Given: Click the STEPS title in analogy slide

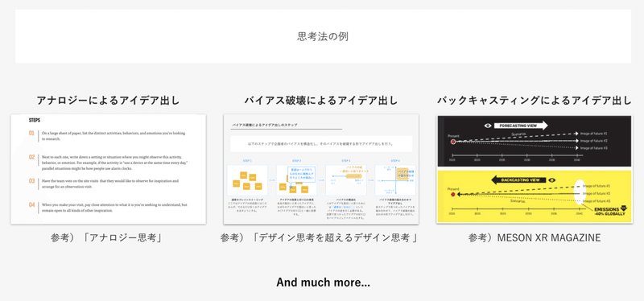Looking at the screenshot, I should click(x=35, y=121).
